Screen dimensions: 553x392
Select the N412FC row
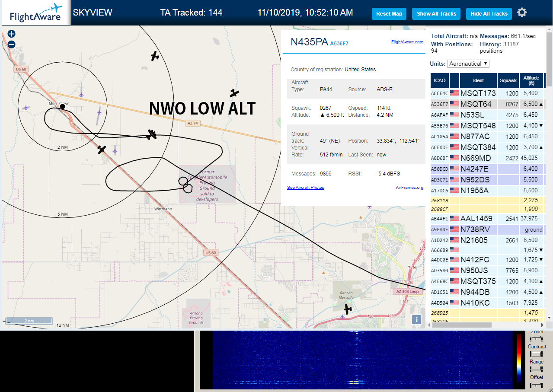pos(488,259)
